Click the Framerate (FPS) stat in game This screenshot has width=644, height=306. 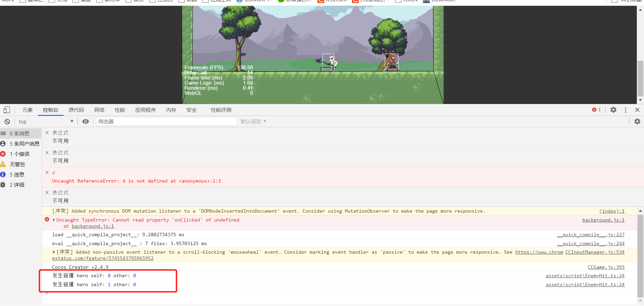coord(219,67)
